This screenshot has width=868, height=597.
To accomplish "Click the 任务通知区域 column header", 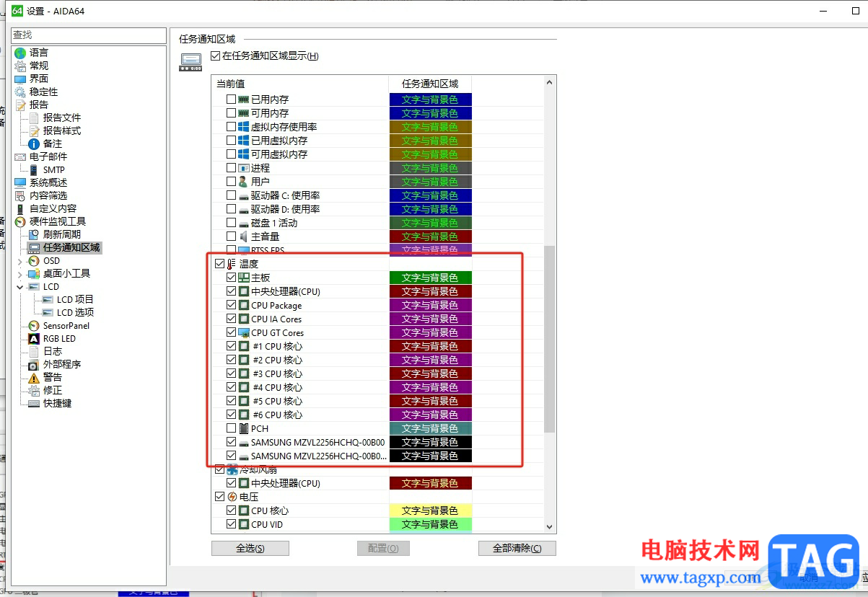I will (430, 84).
